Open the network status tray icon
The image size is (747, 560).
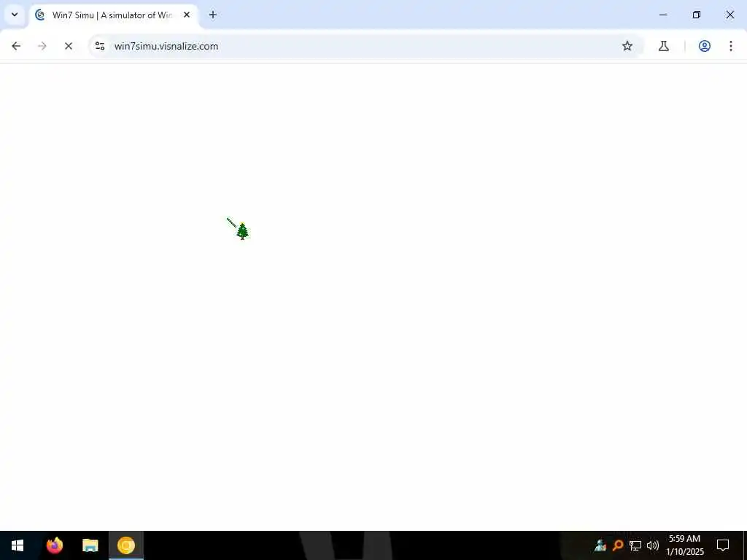635,545
